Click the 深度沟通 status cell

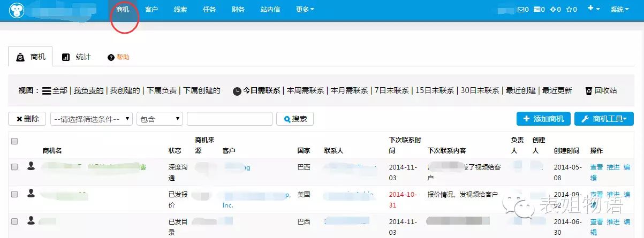coord(178,172)
